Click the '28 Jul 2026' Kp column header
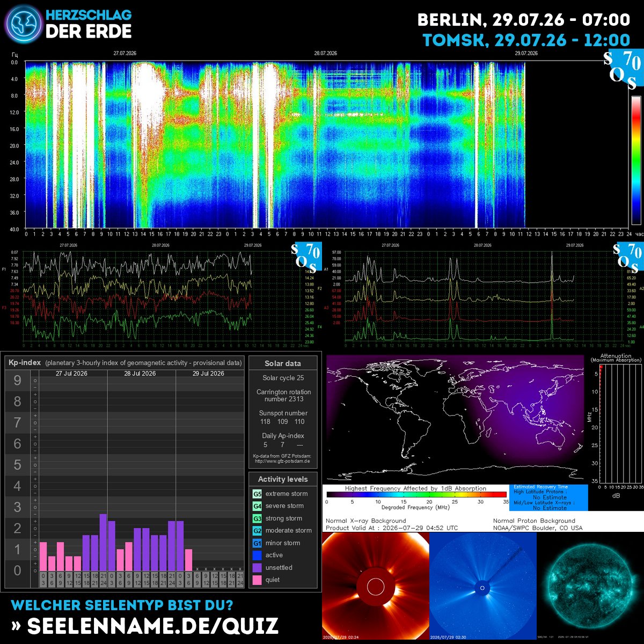Screen dimensions: 644x644 [x=140, y=374]
